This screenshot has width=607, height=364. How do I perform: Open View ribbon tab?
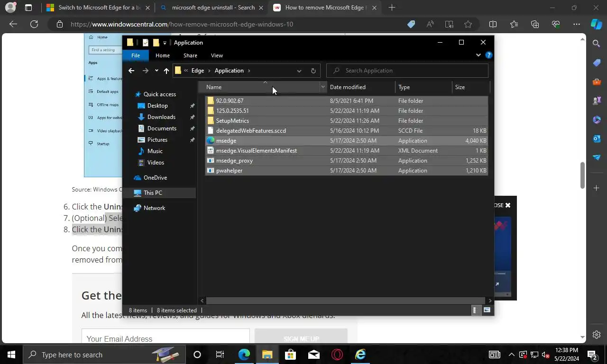[x=217, y=55]
